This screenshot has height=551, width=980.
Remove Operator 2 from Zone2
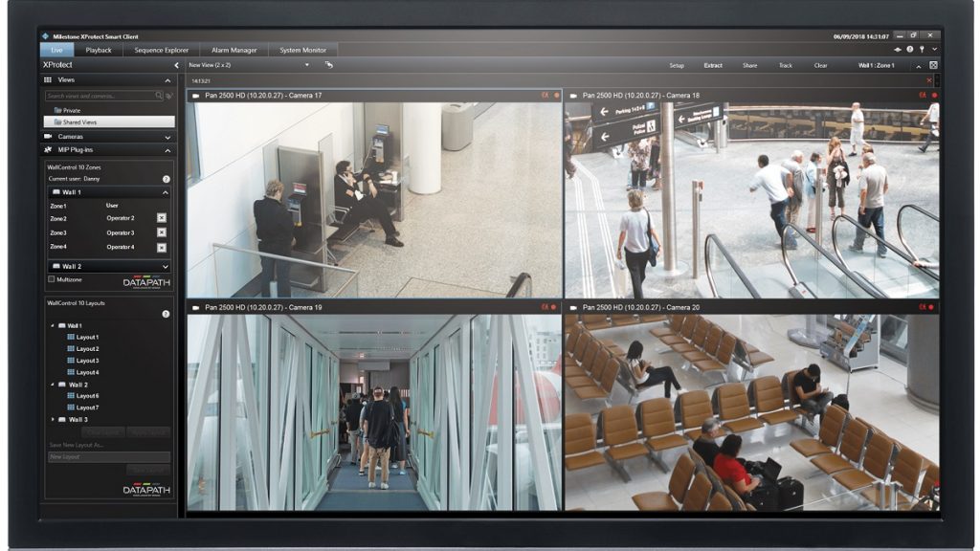(x=161, y=218)
